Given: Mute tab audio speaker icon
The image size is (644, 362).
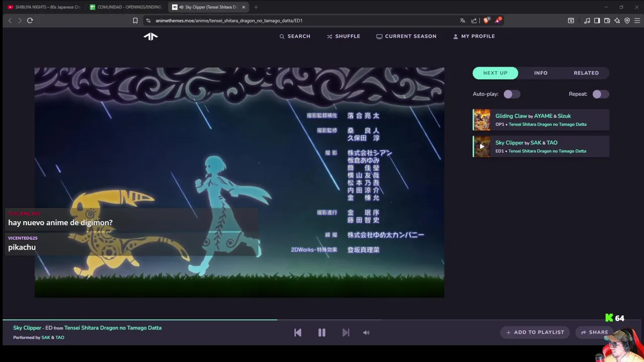Looking at the screenshot, I should pos(182,7).
